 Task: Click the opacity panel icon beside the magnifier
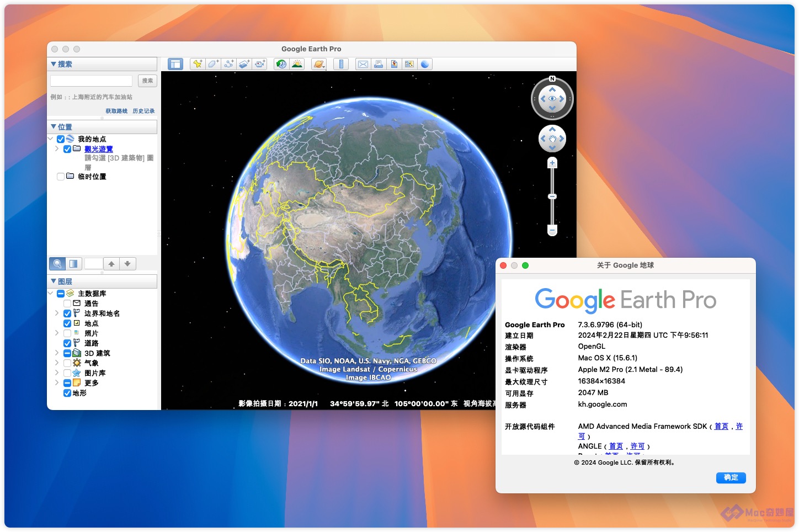coord(73,264)
